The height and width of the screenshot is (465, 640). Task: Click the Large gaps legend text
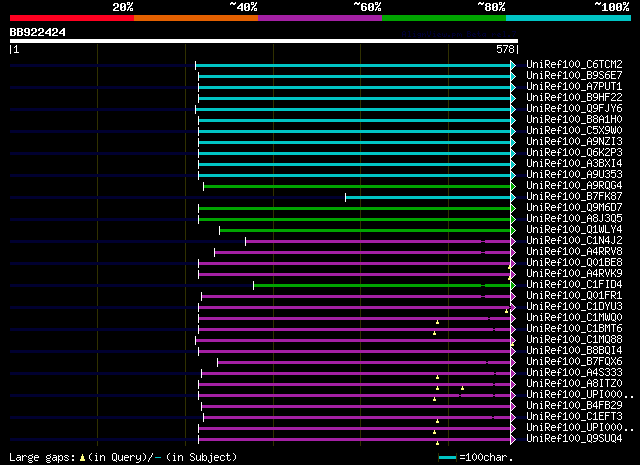click(x=123, y=457)
